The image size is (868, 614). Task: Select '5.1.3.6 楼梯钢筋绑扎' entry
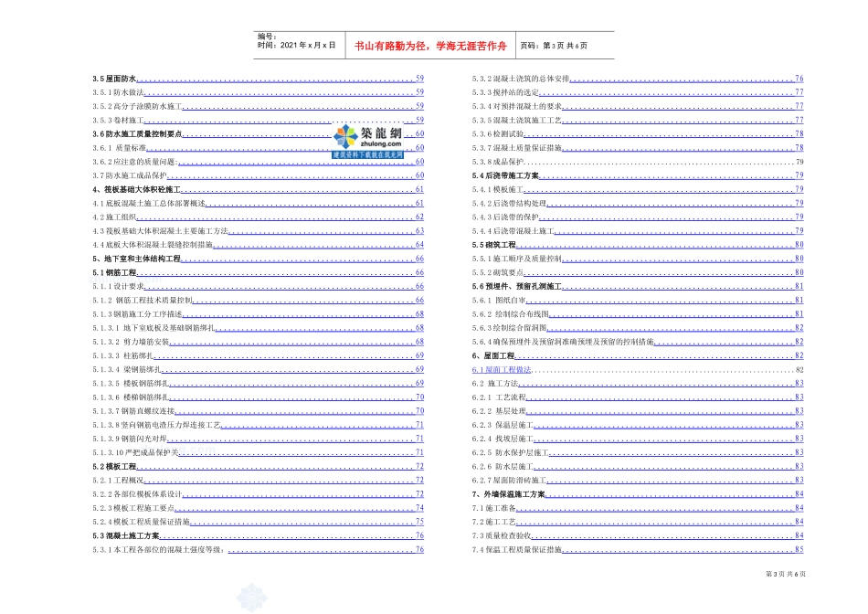click(x=258, y=397)
